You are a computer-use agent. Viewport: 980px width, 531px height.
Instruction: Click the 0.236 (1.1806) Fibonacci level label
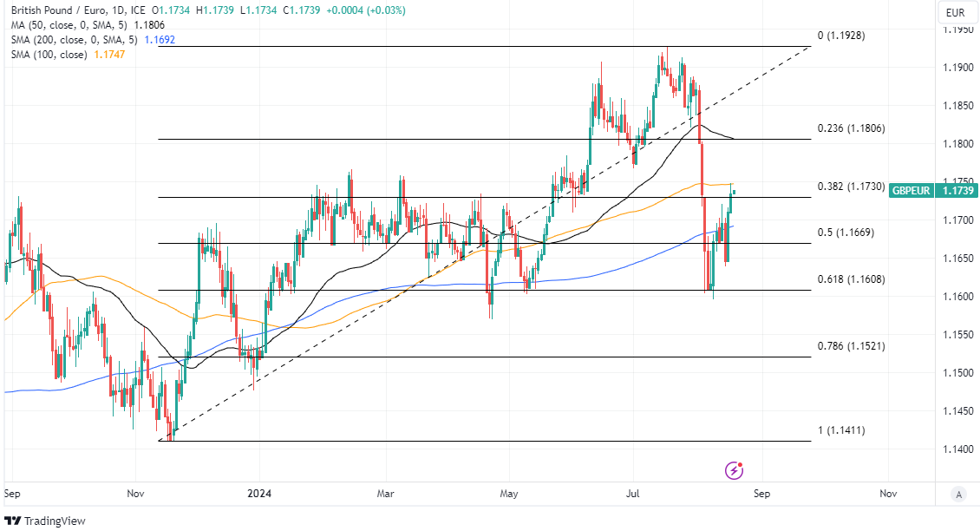852,128
